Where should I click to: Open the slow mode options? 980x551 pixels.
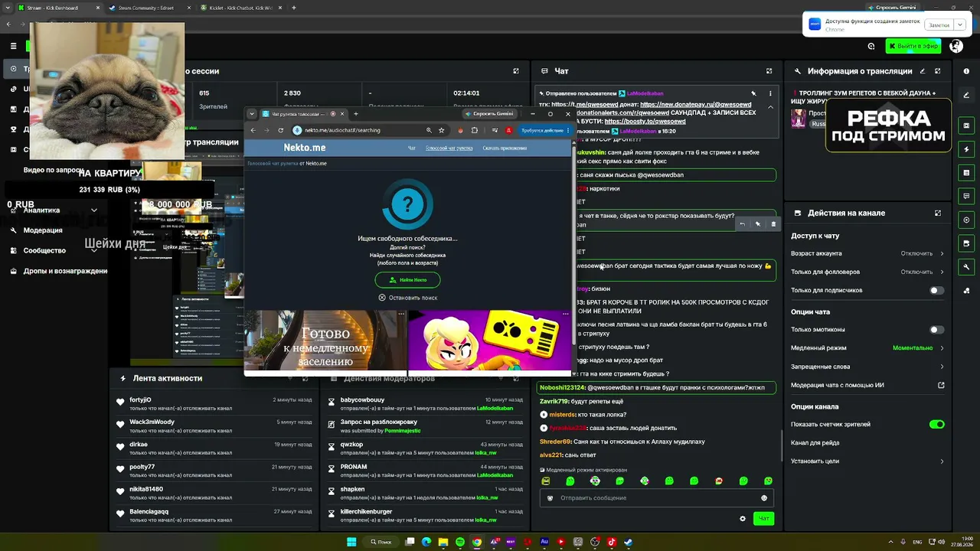[867, 348]
